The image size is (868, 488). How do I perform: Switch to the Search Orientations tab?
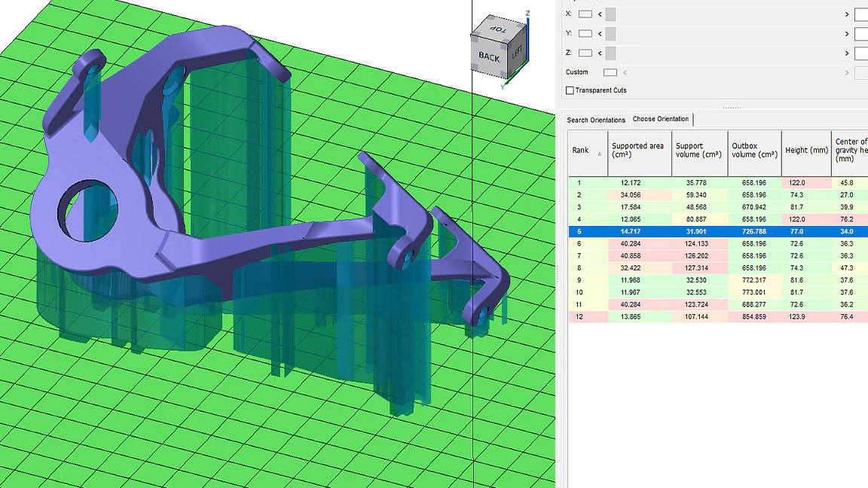click(596, 120)
